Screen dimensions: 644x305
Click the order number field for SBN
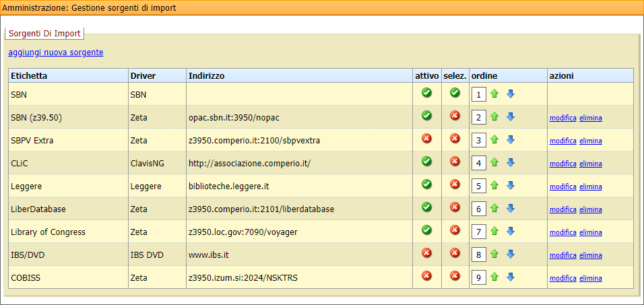pyautogui.click(x=479, y=94)
